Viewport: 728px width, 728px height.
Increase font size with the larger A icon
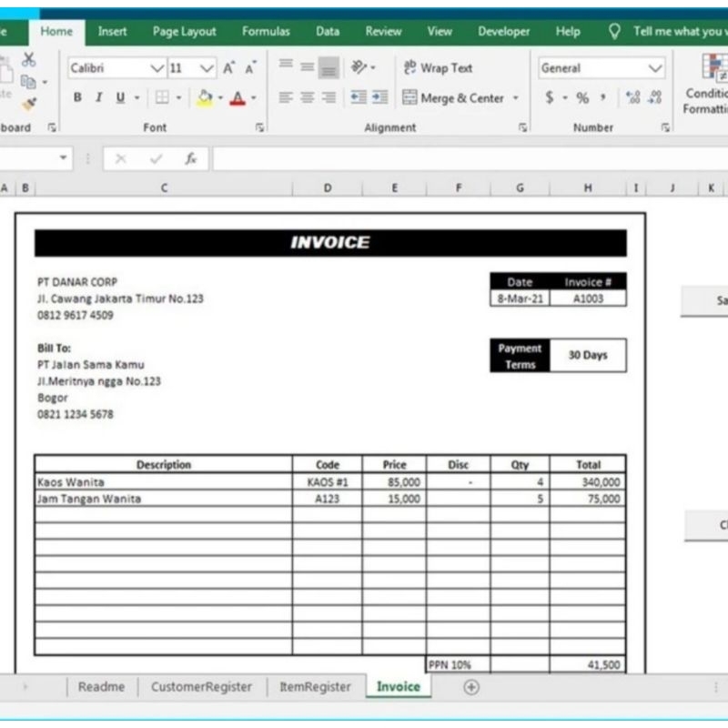tap(229, 68)
